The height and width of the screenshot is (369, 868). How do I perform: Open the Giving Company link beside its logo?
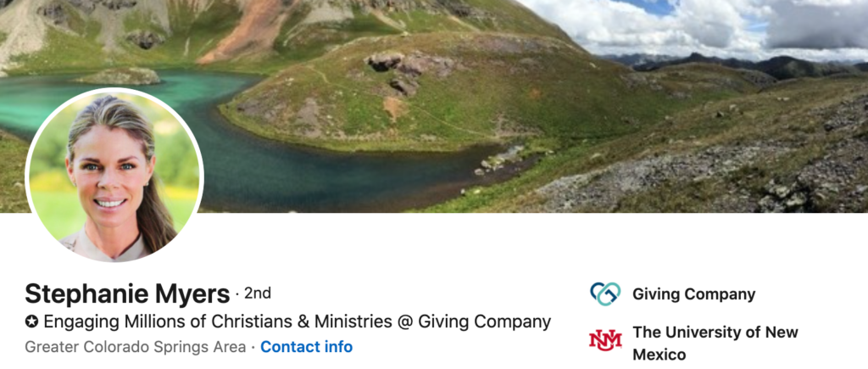[x=693, y=294]
